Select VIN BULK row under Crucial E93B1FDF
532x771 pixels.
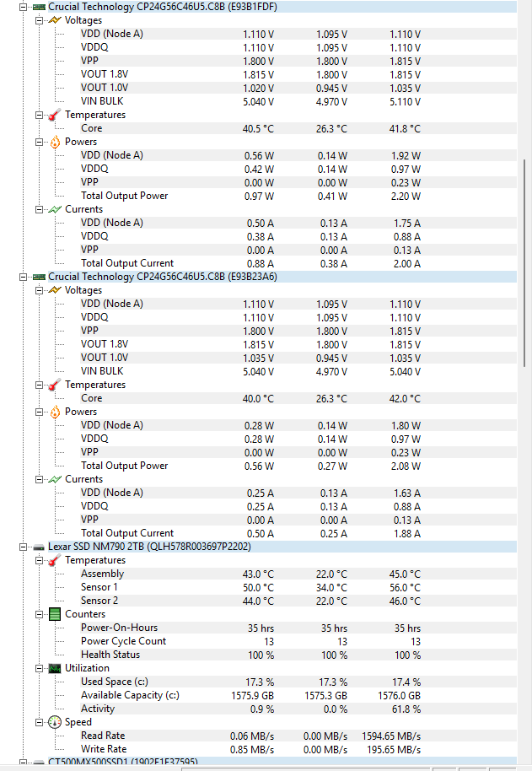point(298,101)
